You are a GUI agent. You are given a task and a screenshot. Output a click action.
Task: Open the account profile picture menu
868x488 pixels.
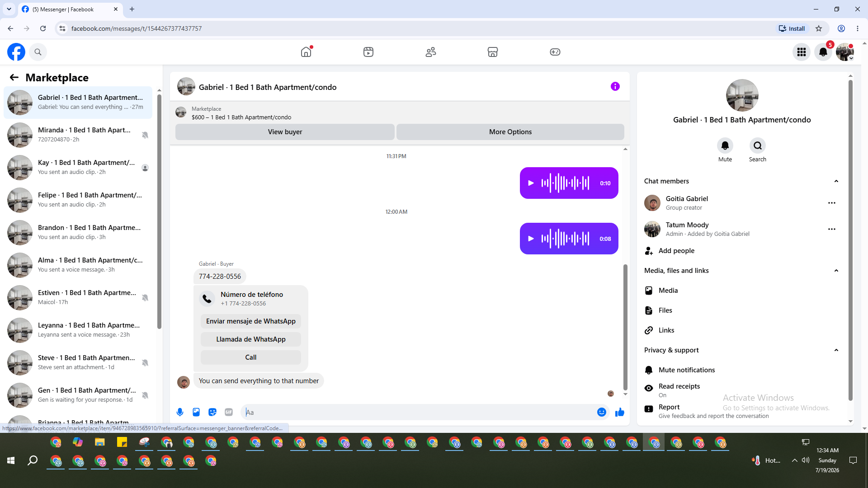click(x=844, y=52)
